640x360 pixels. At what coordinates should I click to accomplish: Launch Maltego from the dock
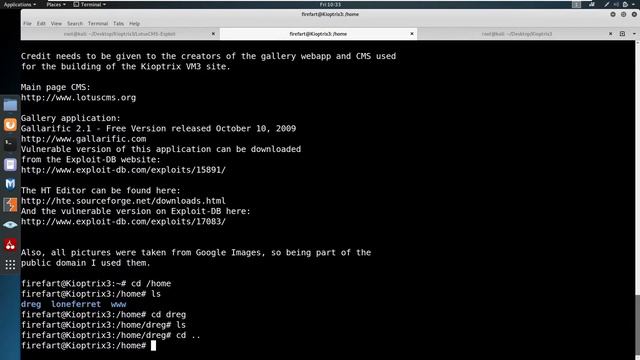[x=10, y=184]
